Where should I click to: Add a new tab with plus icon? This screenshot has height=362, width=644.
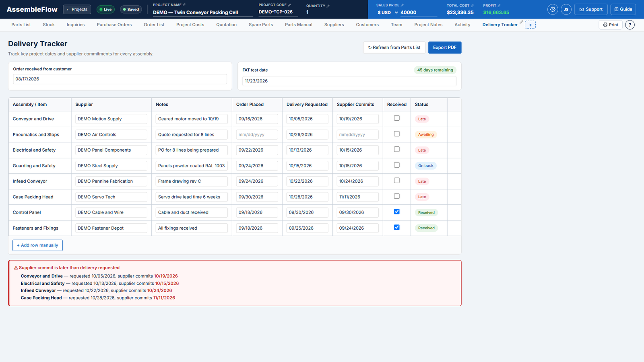click(530, 25)
